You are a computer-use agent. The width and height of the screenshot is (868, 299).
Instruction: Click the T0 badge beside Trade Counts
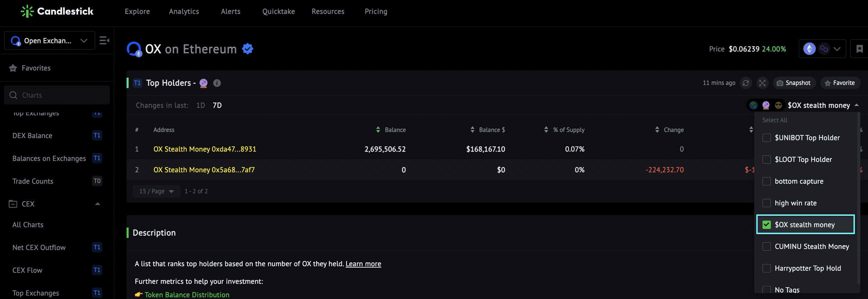coord(97,181)
